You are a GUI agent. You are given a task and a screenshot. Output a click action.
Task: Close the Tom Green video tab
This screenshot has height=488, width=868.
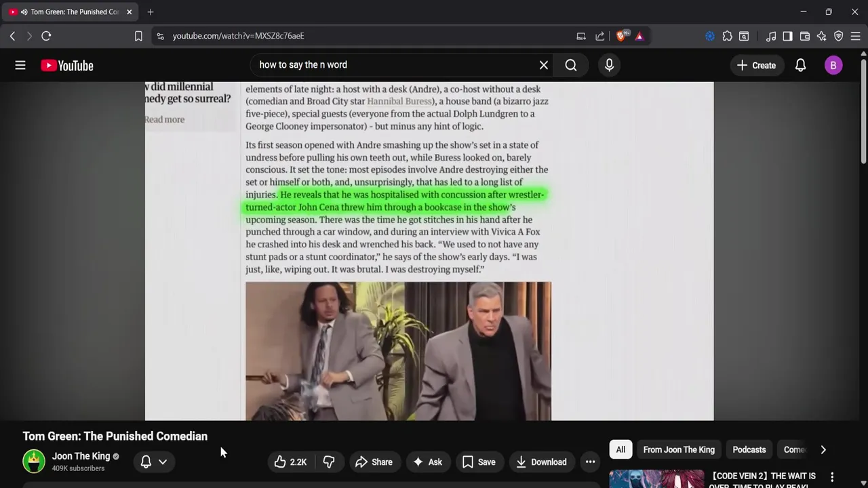click(129, 12)
